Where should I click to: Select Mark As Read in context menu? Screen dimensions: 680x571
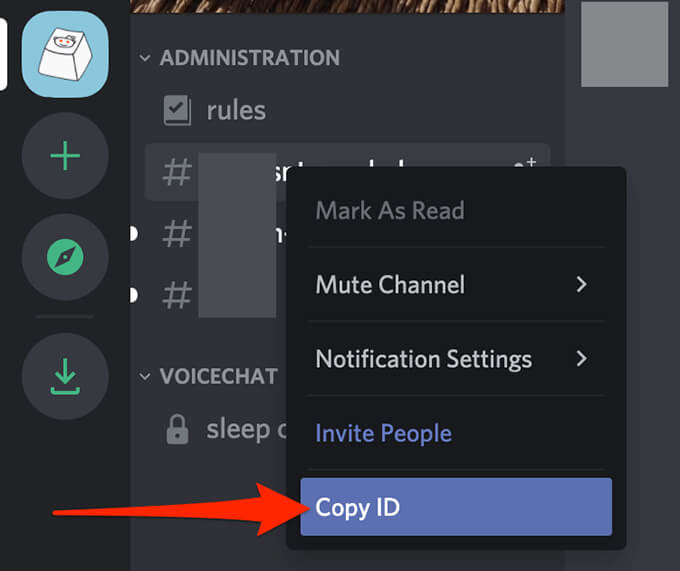(x=390, y=211)
